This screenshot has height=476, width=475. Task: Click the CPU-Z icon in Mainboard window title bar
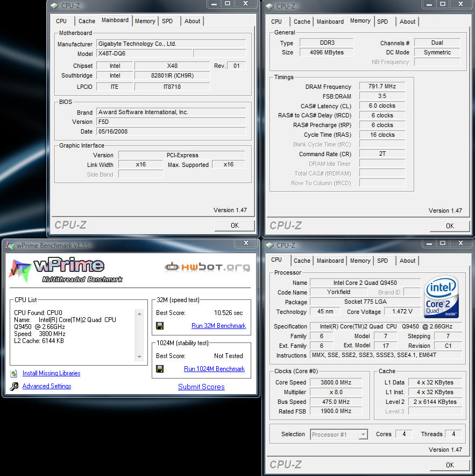(54, 5)
